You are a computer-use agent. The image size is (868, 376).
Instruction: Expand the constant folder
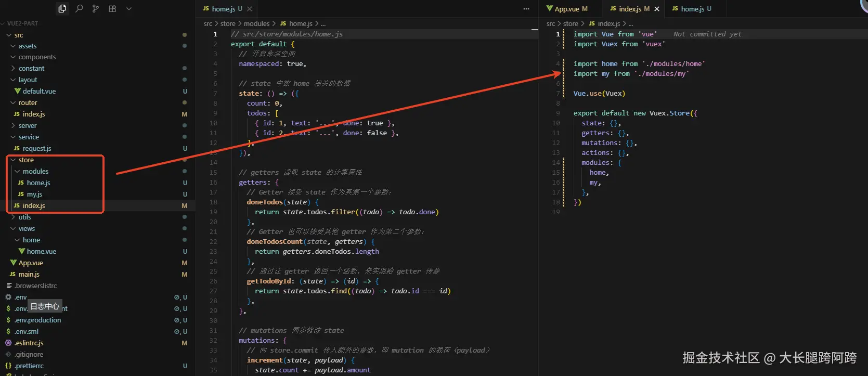click(31, 68)
